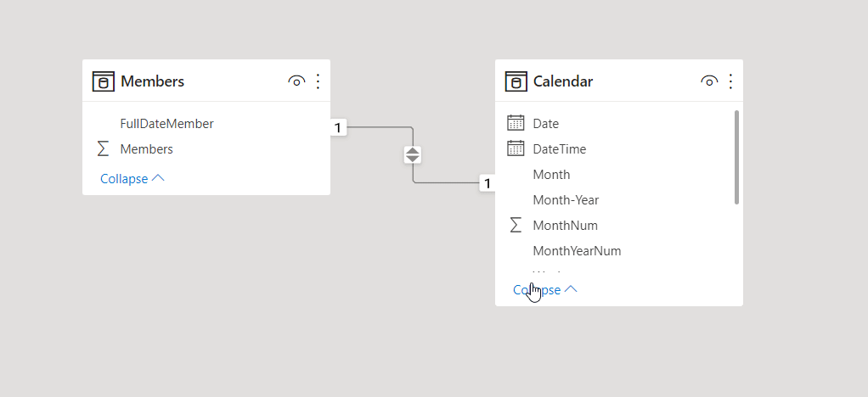
Task: Collapse the Calendar table card
Action: pos(545,290)
